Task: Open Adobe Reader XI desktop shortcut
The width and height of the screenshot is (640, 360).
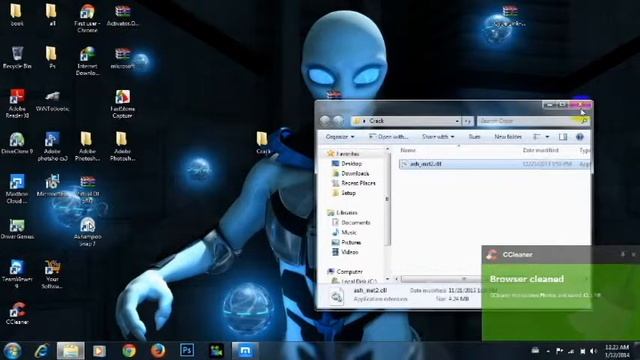Action: click(x=17, y=104)
